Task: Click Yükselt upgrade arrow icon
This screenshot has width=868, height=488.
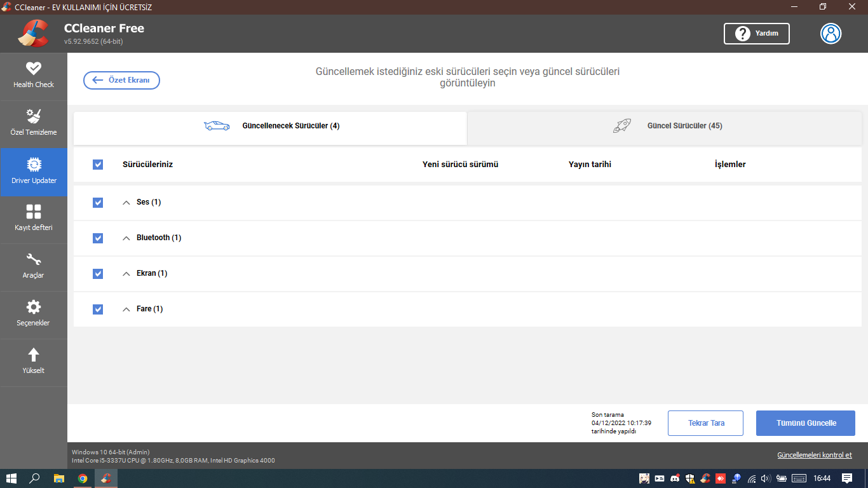Action: pos(34,355)
